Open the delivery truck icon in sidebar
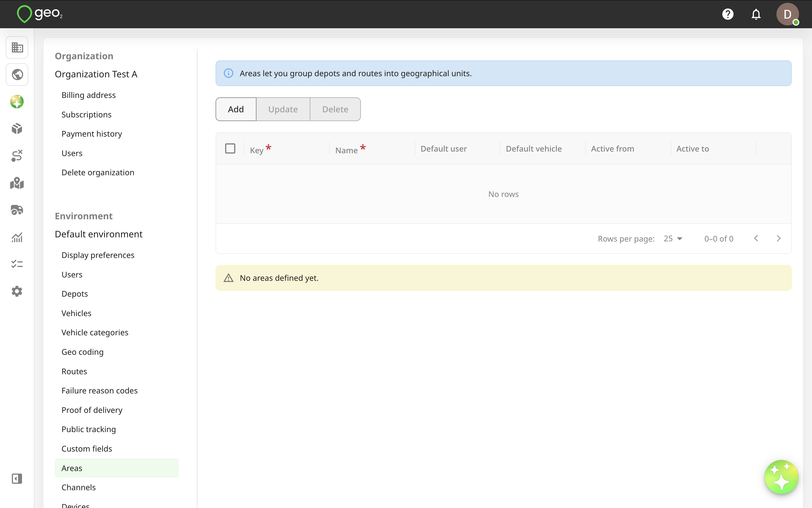Screen dimensions: 812x508 (x=17, y=210)
